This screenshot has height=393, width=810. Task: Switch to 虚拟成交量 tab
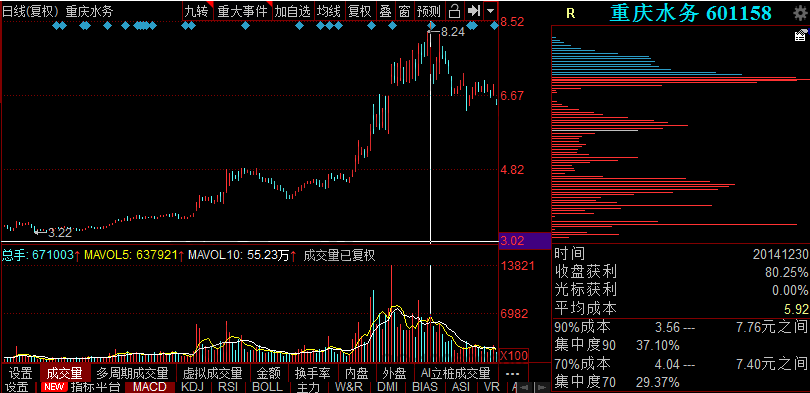pos(212,373)
